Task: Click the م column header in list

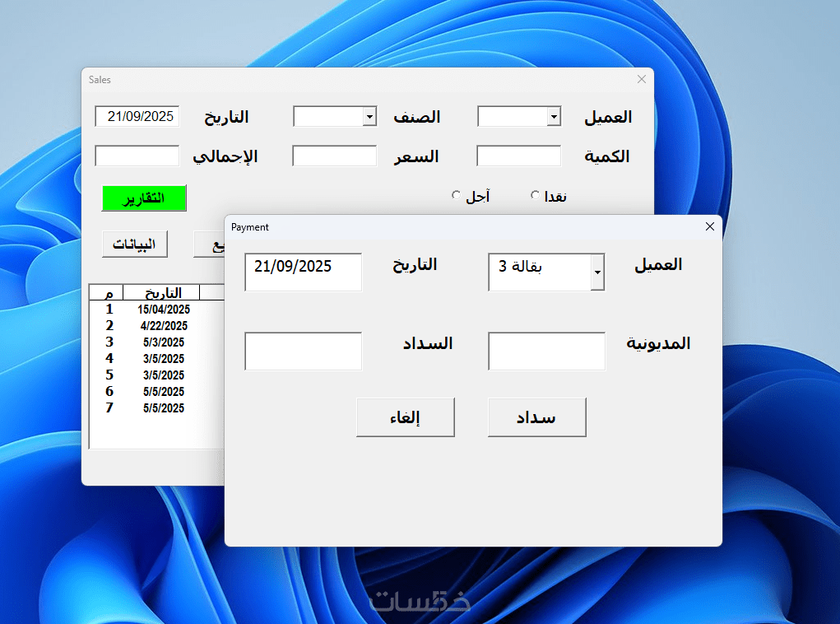Action: [x=107, y=293]
